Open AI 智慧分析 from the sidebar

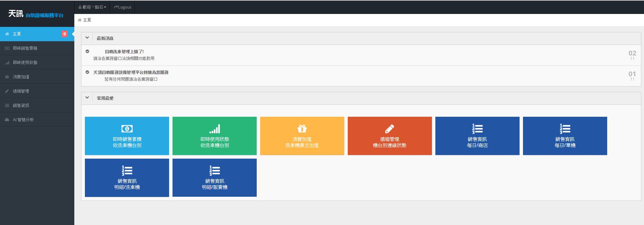[x=23, y=120]
